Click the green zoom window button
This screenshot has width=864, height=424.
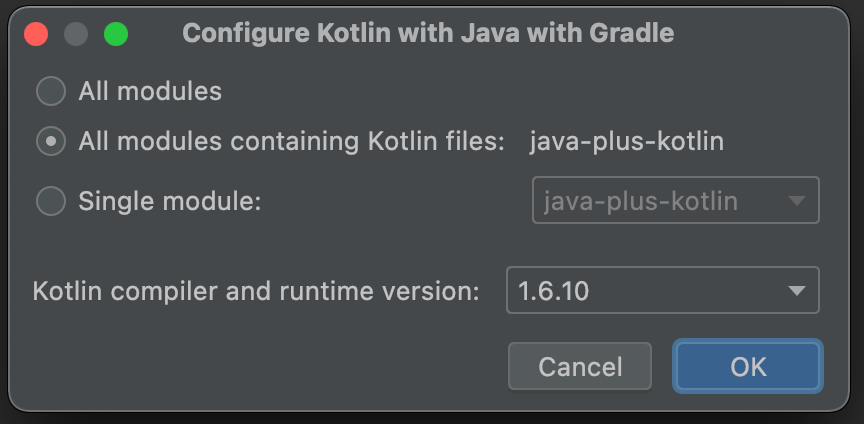tap(116, 34)
